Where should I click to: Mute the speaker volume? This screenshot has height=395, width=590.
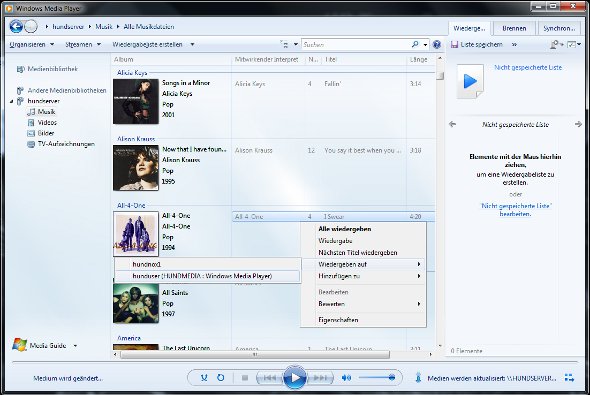click(346, 378)
